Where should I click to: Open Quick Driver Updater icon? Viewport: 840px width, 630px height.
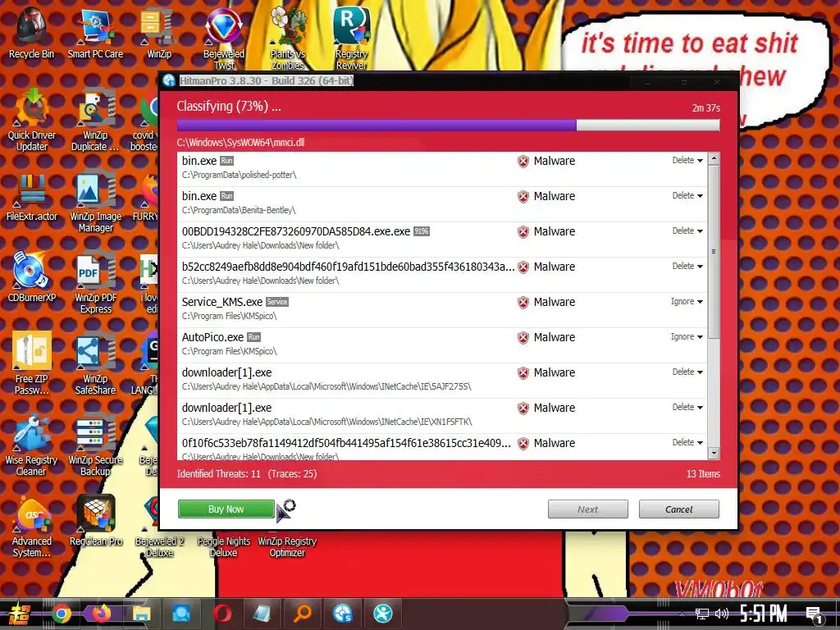tap(32, 120)
